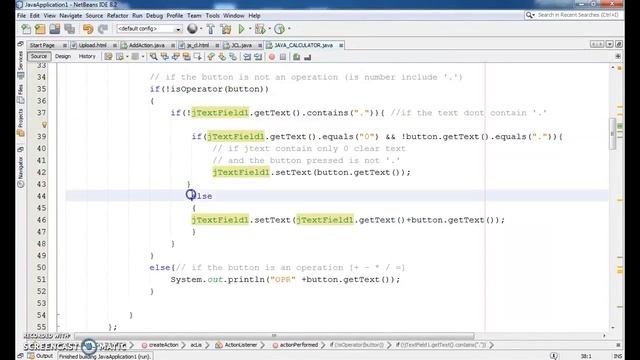Toggle the History editor view

[x=87, y=56]
